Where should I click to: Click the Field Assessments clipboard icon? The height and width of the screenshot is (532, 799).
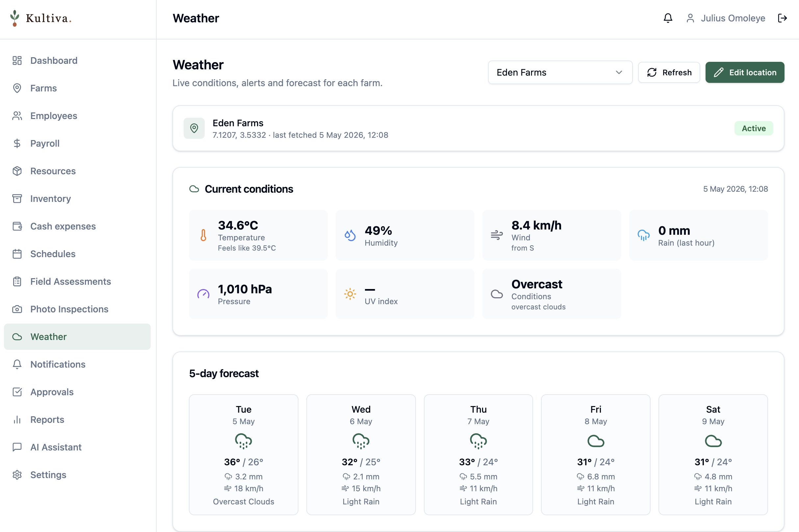point(17,281)
